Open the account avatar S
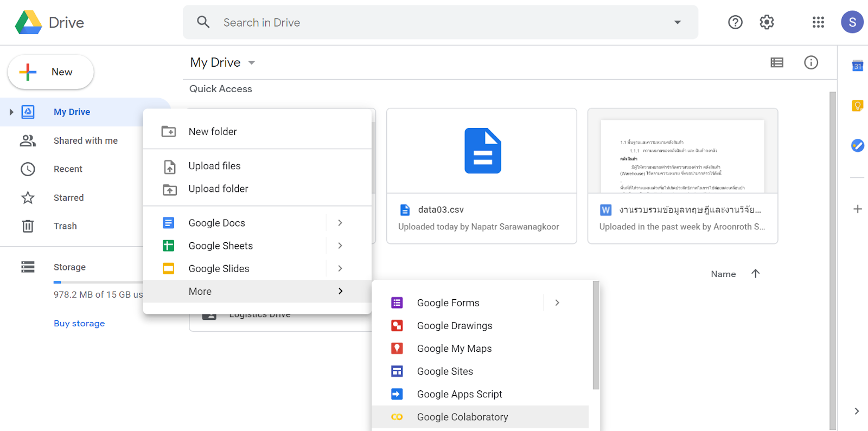The width and height of the screenshot is (868, 431). coord(852,22)
